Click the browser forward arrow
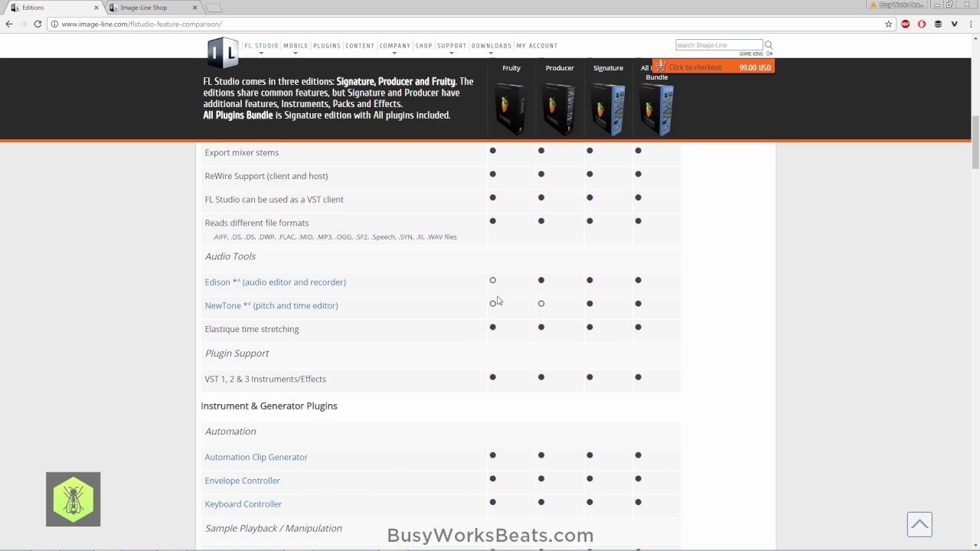 [23, 24]
